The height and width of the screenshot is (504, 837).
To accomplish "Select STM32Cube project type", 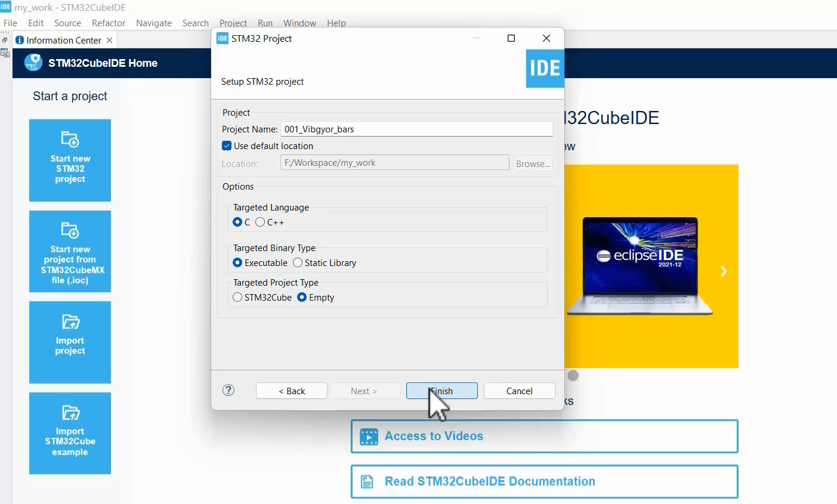I will point(237,297).
